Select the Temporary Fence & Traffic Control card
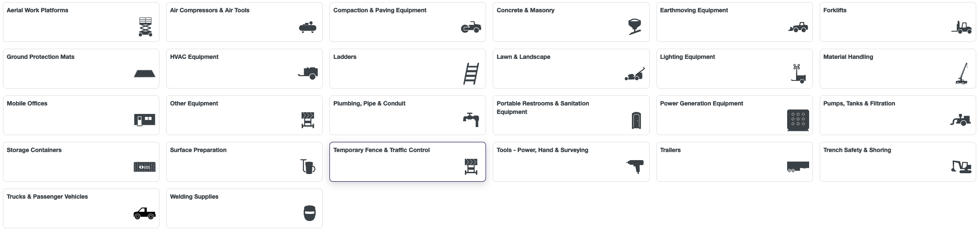This screenshot has width=980, height=241. [x=407, y=162]
